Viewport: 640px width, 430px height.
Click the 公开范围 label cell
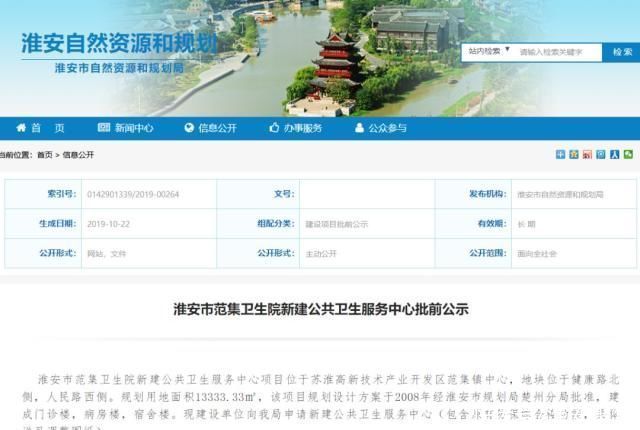click(x=473, y=253)
